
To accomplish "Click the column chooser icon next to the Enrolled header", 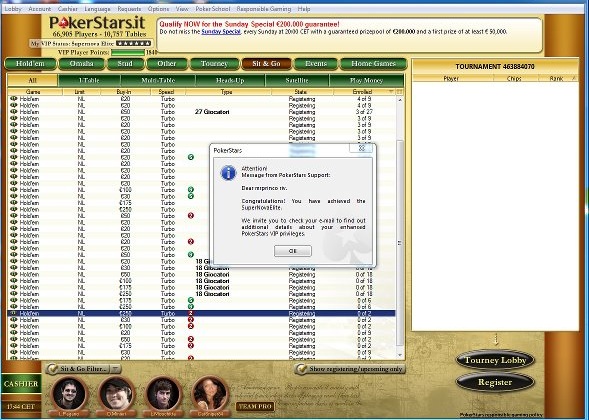I will [x=400, y=92].
